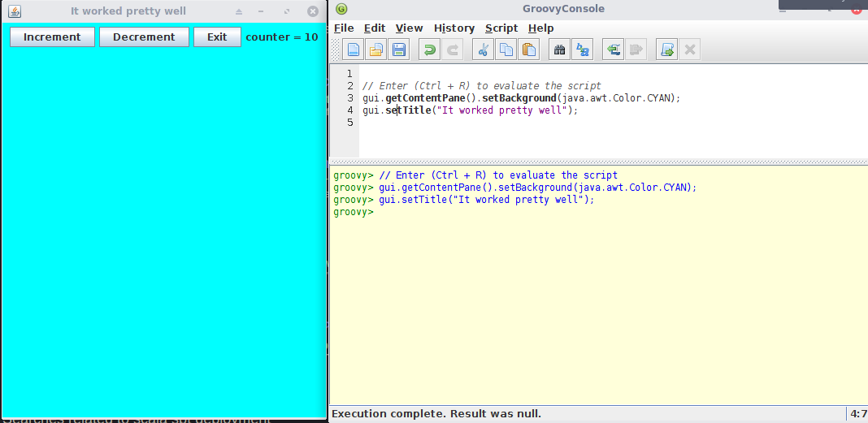
Task: Run the script with the execute icon
Action: (x=666, y=50)
